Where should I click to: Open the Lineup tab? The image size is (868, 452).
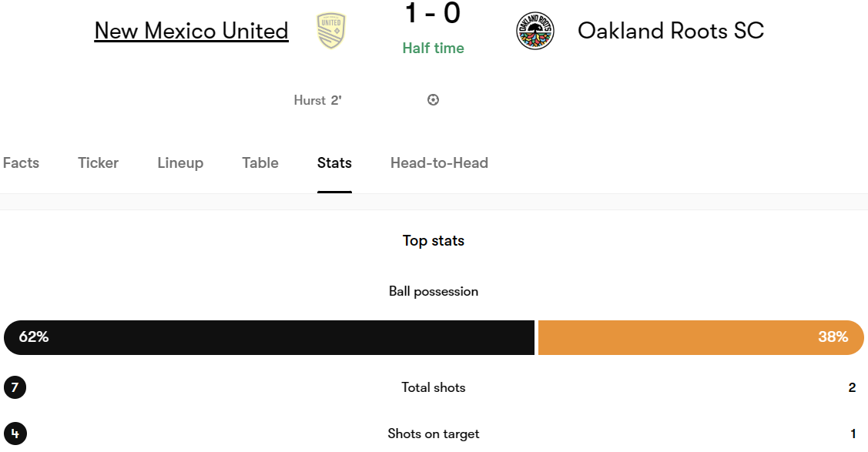coord(180,163)
